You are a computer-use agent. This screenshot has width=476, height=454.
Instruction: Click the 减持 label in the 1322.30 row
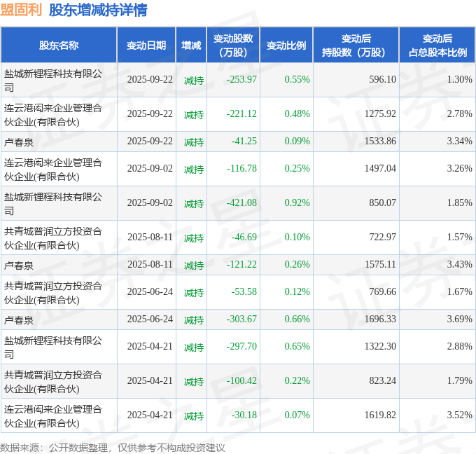[x=194, y=348]
